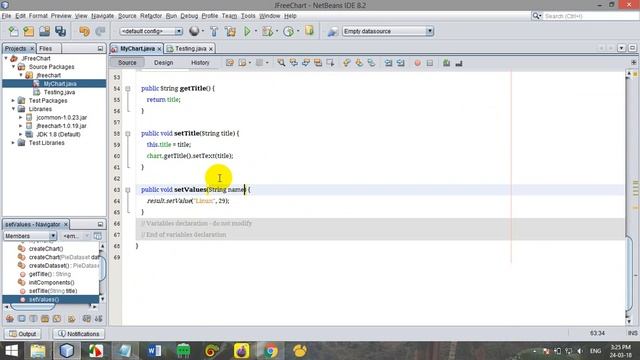Click the globe browser icon in toolbar
This screenshot has height=360, width=640.
[194, 31]
